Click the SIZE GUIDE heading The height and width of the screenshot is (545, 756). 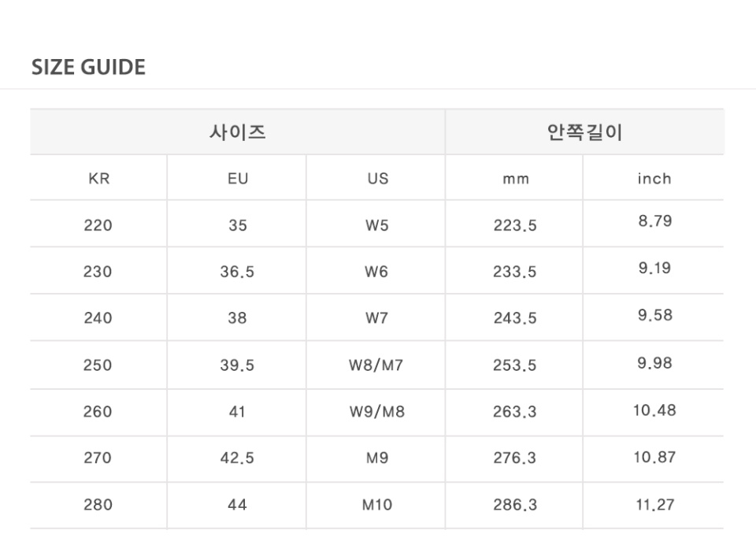88,67
